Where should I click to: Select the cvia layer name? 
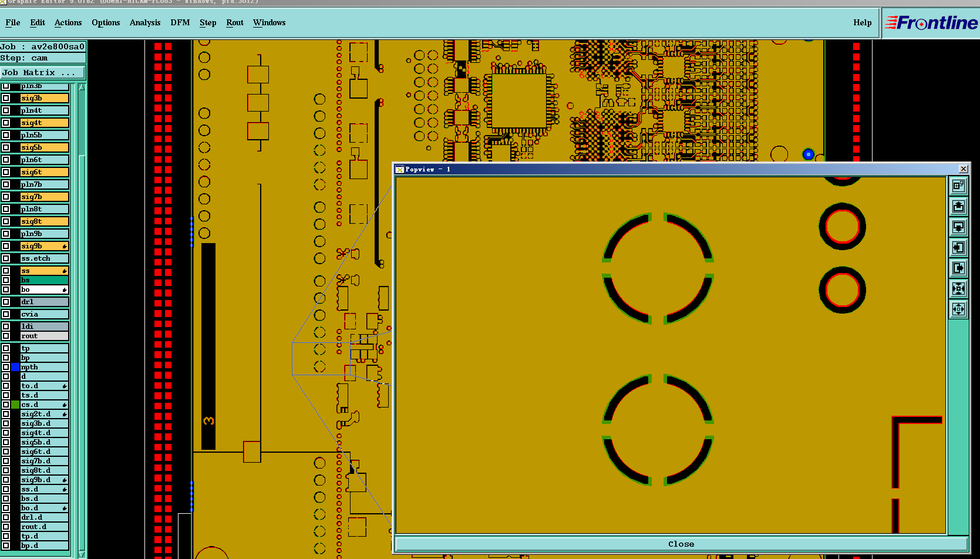[x=45, y=314]
